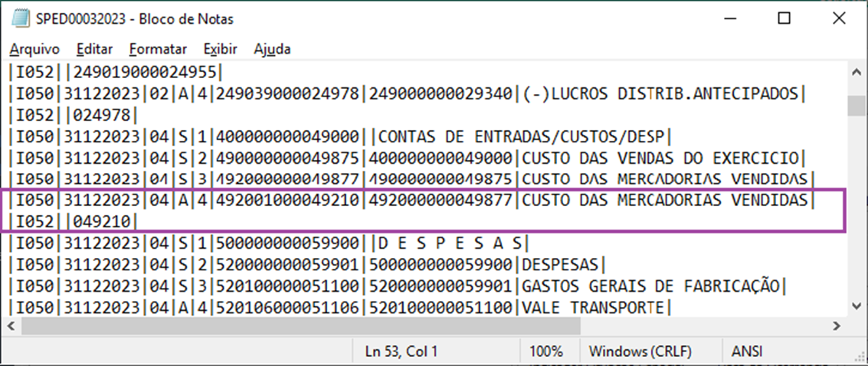Click the vertical scrollbar thumb
868x366 pixels.
coord(857,105)
